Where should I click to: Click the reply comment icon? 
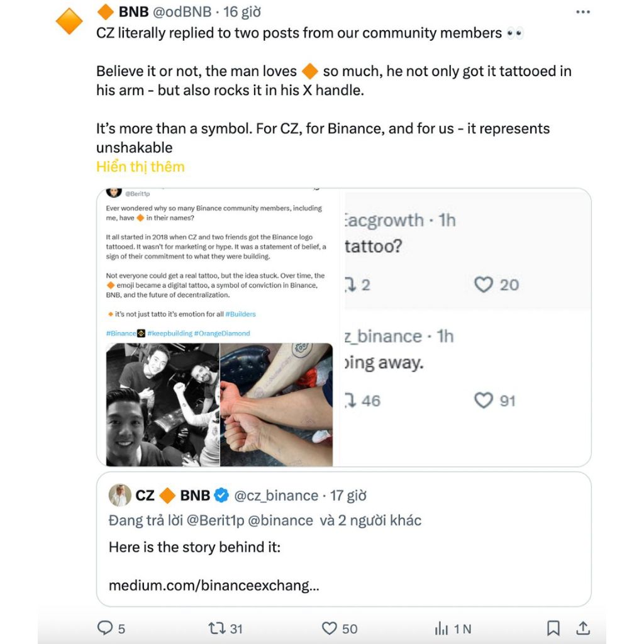tap(104, 628)
